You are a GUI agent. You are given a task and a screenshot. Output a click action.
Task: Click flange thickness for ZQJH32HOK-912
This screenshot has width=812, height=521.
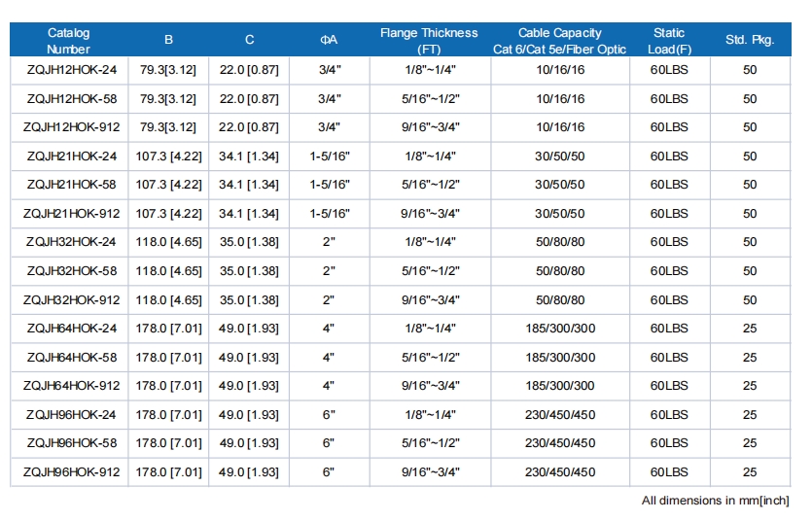(429, 300)
